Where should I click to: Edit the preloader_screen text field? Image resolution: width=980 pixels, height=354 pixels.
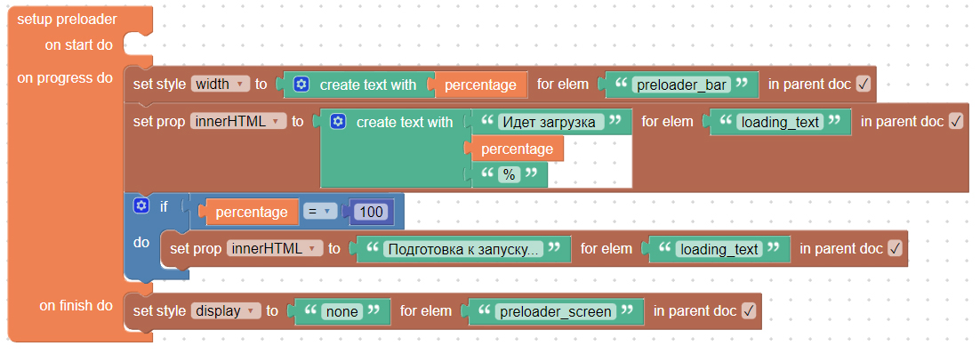pyautogui.click(x=556, y=311)
